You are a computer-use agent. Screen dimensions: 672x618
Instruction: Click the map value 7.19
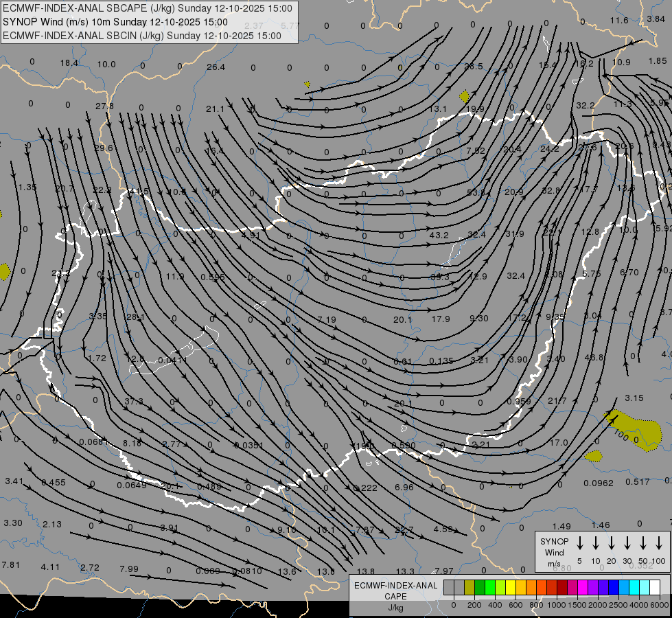tap(327, 319)
